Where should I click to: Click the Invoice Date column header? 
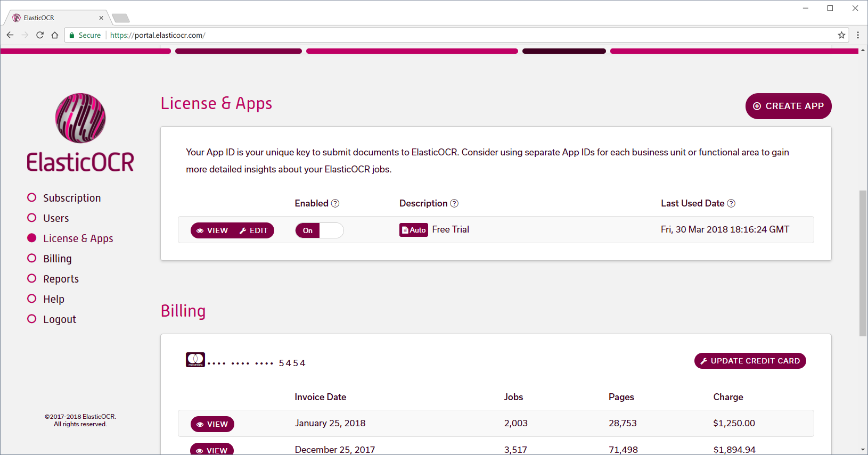point(321,397)
